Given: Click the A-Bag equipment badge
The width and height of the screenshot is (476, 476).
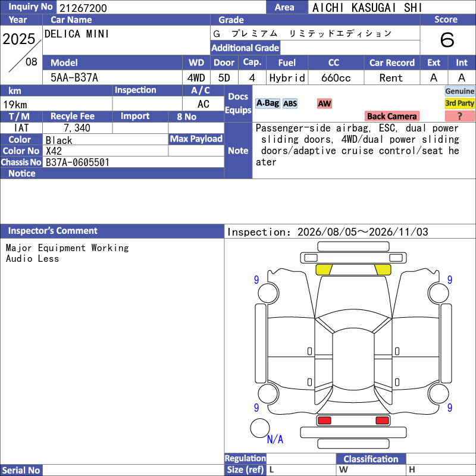Looking at the screenshot, I should tap(267, 104).
